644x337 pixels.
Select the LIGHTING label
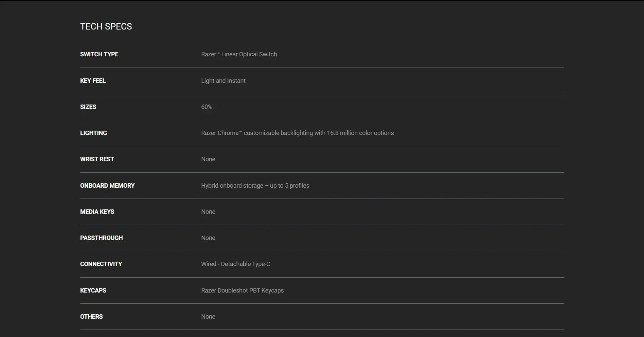pyautogui.click(x=93, y=133)
